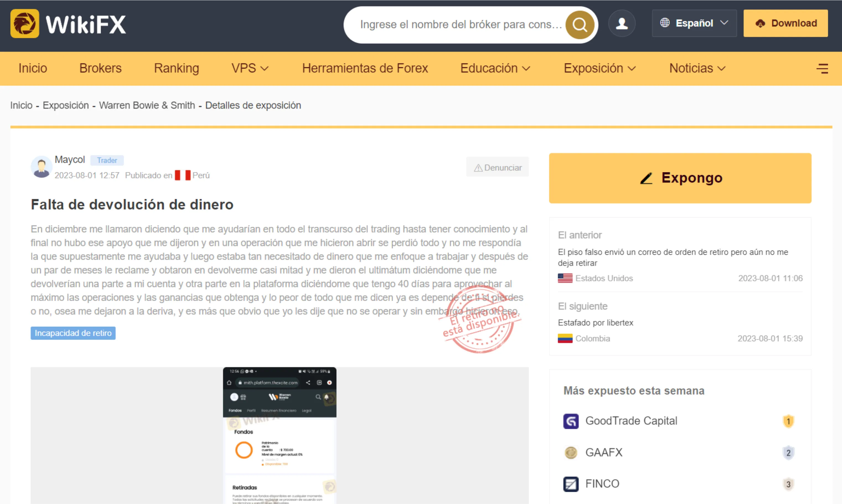Viewport: 842px width, 504px height.
Task: Click the post title Falta de devolución de dinero
Action: coord(132,204)
